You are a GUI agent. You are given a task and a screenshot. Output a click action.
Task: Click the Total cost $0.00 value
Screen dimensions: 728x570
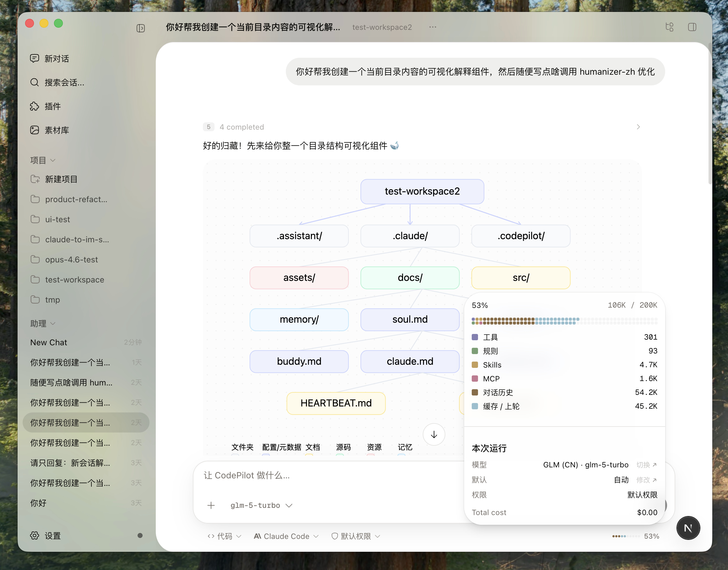coord(647,512)
